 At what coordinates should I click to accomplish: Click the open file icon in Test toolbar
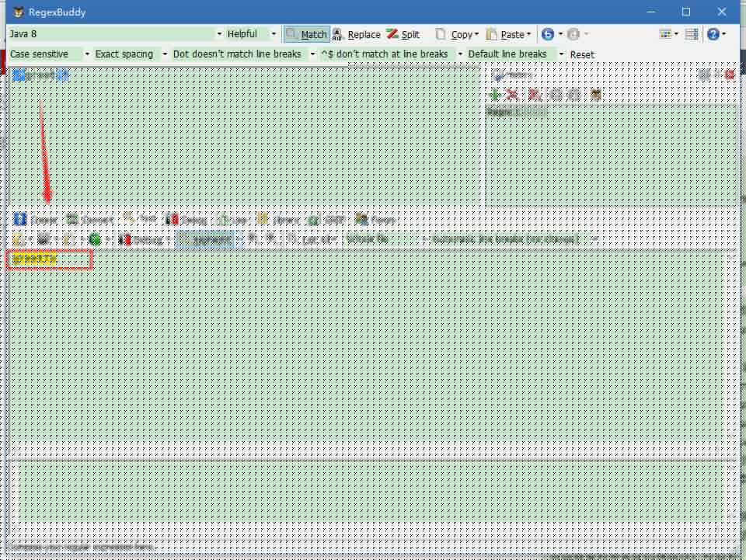point(18,239)
